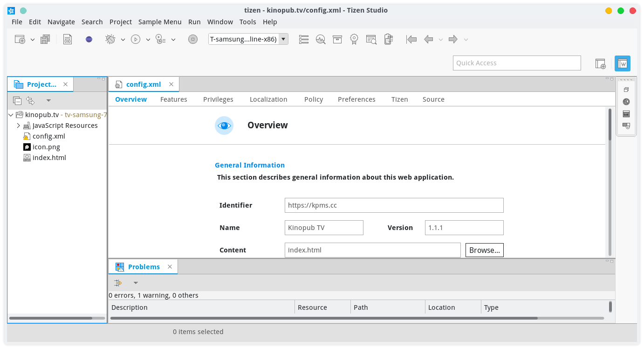The width and height of the screenshot is (644, 349).
Task: Click the Forward navigation arrow icon
Action: click(453, 40)
